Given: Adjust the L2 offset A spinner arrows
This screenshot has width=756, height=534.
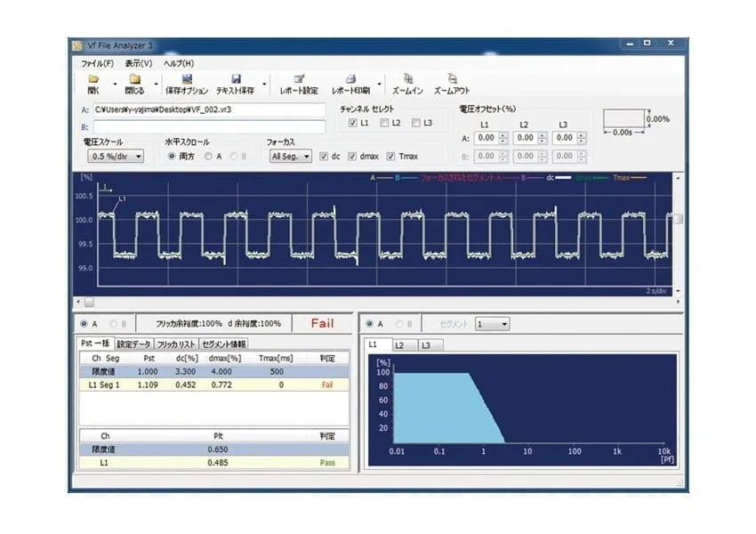Looking at the screenshot, I should (x=542, y=138).
